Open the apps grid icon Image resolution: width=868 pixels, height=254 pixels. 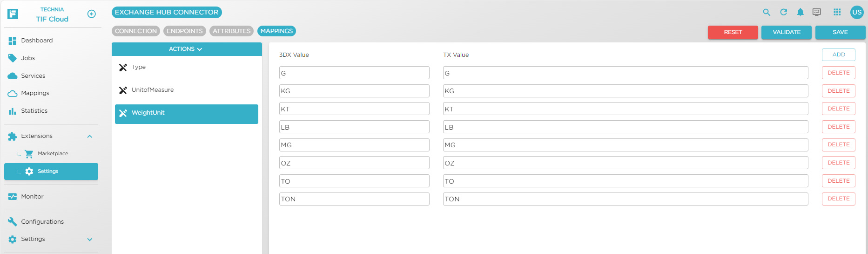click(837, 13)
